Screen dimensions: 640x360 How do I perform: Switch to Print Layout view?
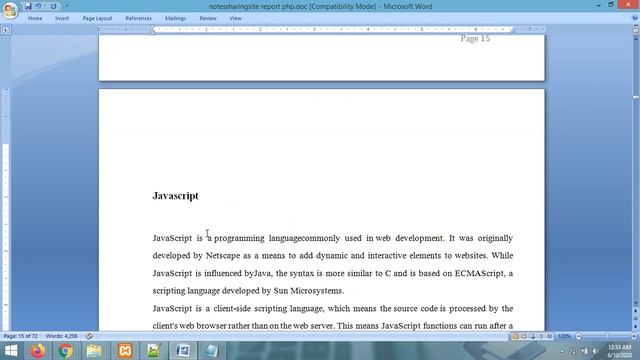pyautogui.click(x=516, y=336)
